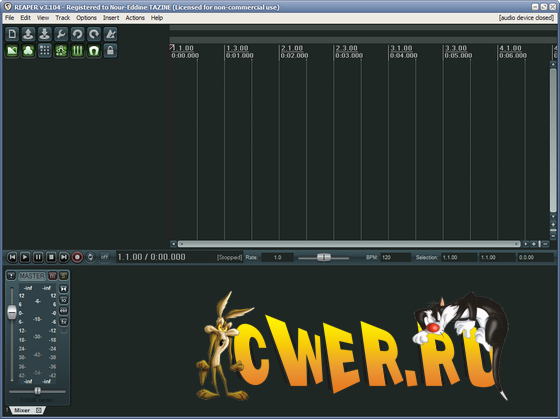Create a new project with document icon
This screenshot has height=419, width=560.
[x=12, y=34]
